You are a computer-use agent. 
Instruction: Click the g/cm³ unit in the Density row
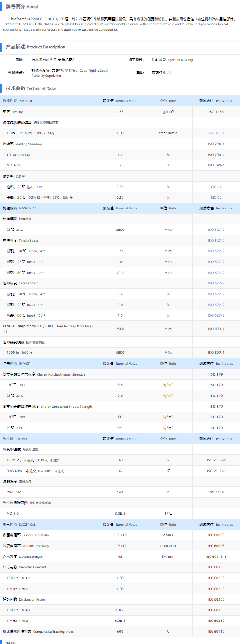(x=168, y=112)
